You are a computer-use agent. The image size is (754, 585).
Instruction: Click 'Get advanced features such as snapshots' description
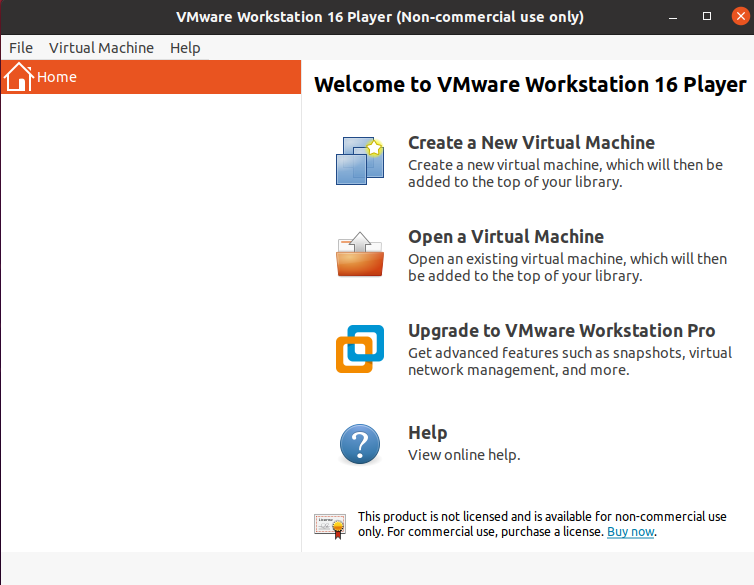570,361
